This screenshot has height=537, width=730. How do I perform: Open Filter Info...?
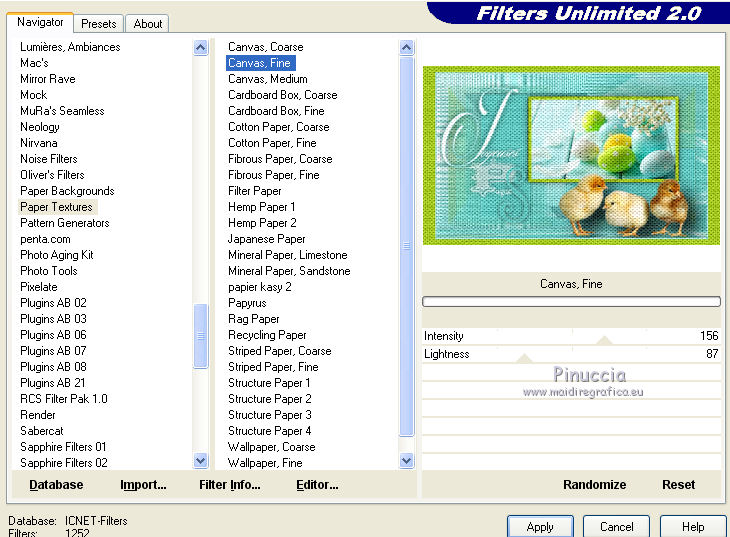pyautogui.click(x=230, y=485)
